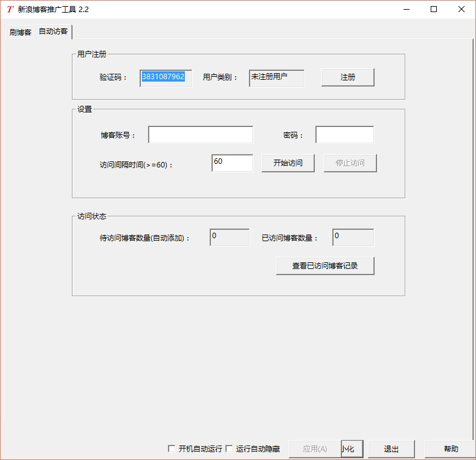
Task: Open 帮助 via the help button
Action: (451, 449)
